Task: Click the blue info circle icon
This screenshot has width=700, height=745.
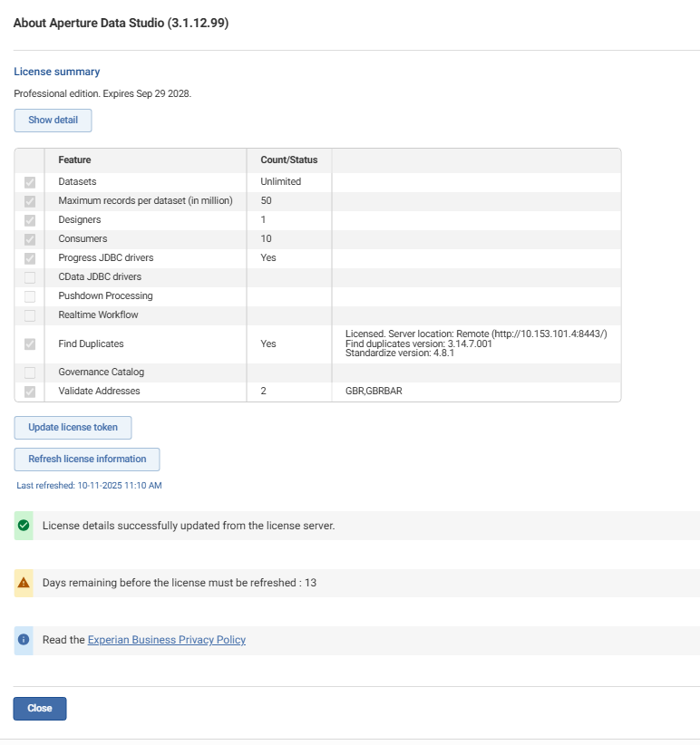Action: [24, 640]
